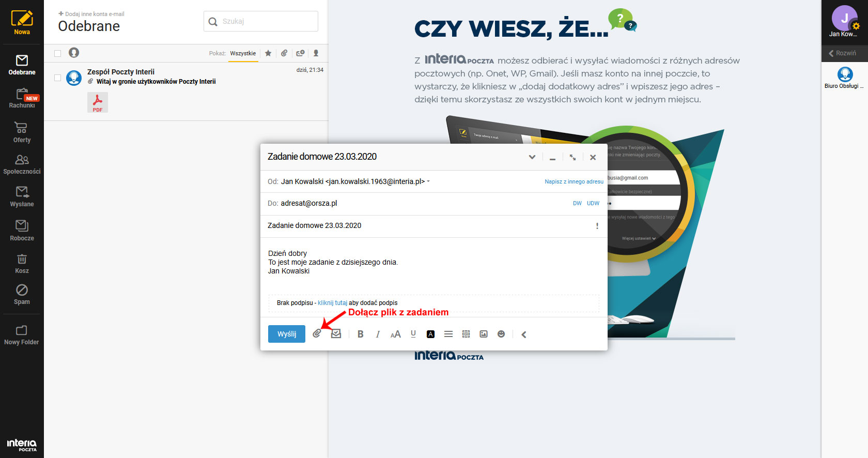The width and height of the screenshot is (868, 458).
Task: Click Dodaj inne konta e-mail link
Action: coord(91,14)
